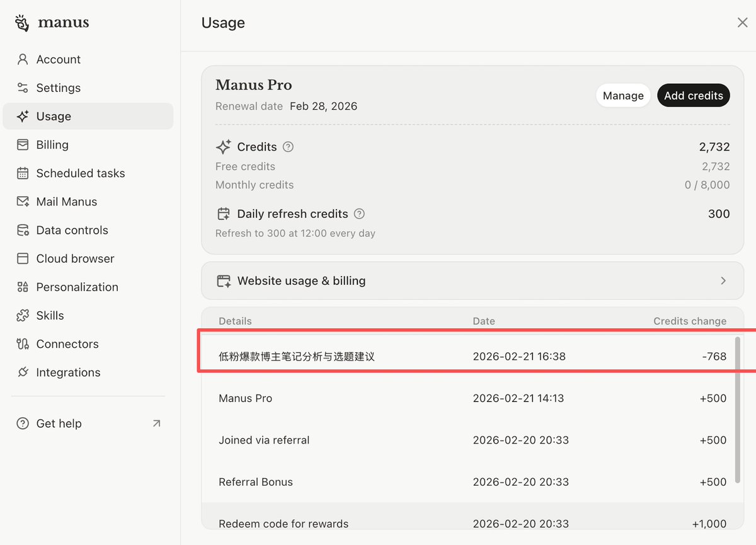Click the external link arrow beside Get help
This screenshot has width=756, height=545.
156,423
